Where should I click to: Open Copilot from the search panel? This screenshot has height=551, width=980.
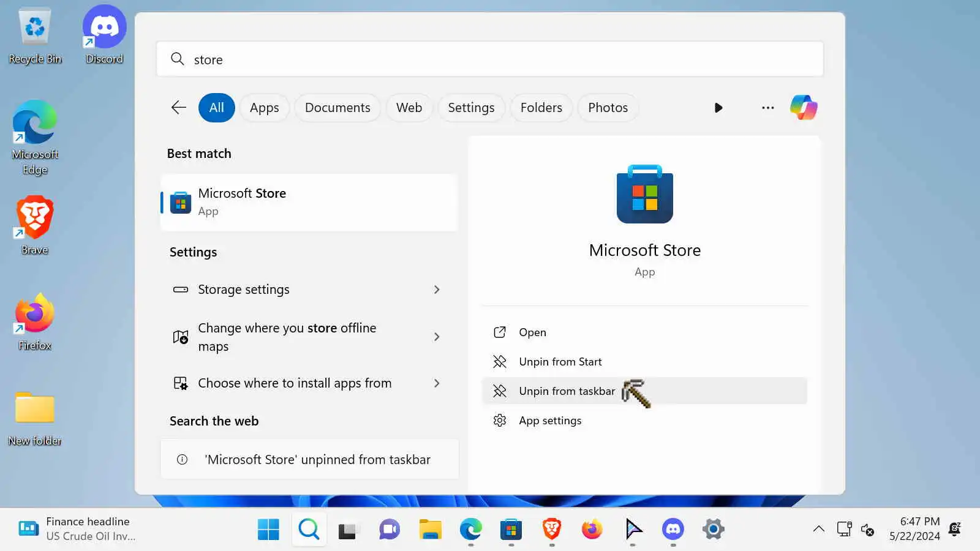pyautogui.click(x=804, y=108)
